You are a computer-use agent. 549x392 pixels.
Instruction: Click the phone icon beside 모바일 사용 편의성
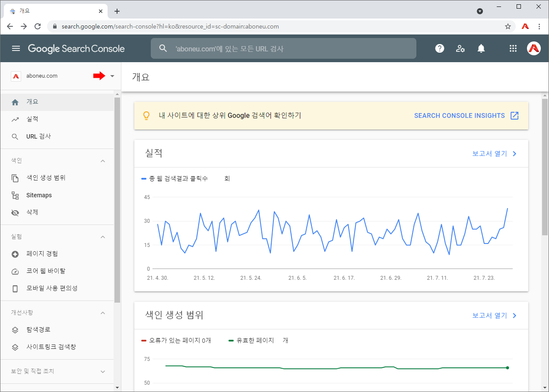pyautogui.click(x=15, y=288)
